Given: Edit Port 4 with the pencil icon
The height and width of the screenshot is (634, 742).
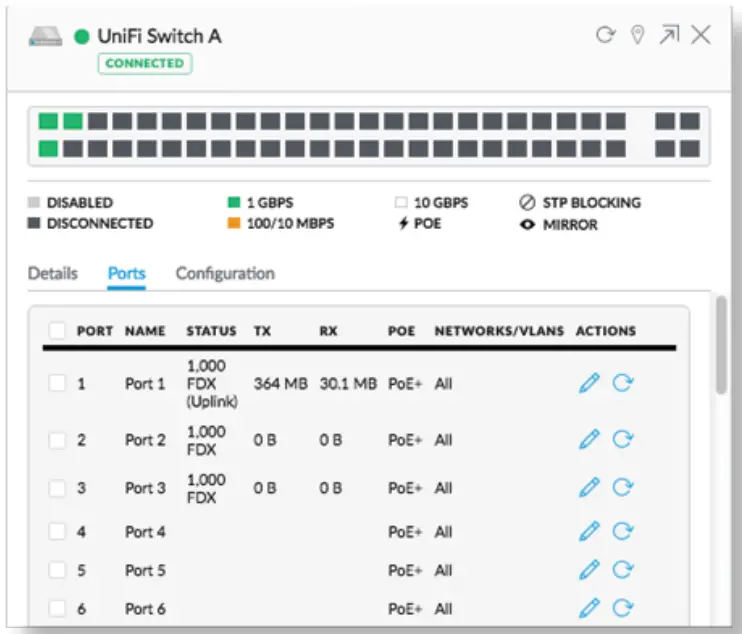Looking at the screenshot, I should 589,531.
